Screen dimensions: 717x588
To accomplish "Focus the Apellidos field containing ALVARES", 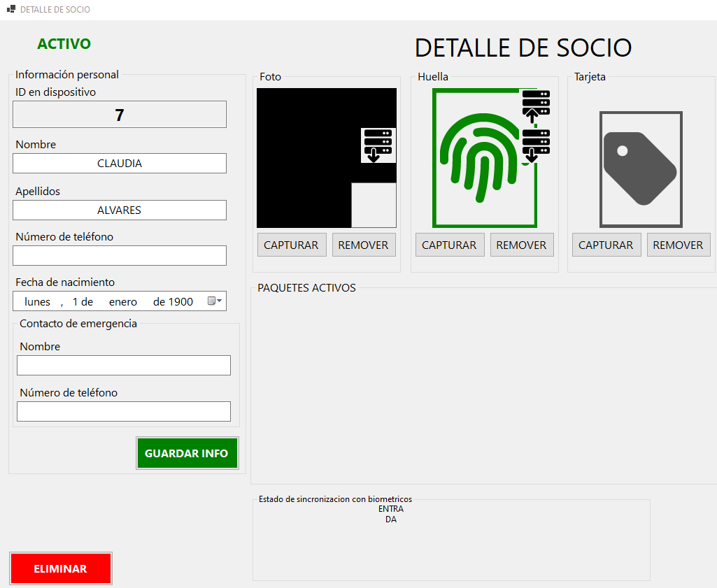I will 120,210.
